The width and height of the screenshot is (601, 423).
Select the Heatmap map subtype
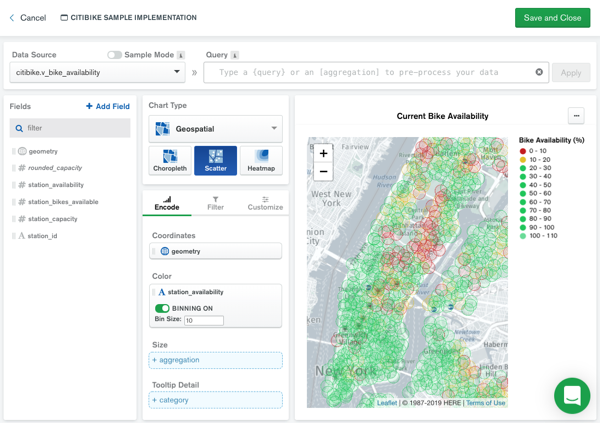[x=261, y=161]
